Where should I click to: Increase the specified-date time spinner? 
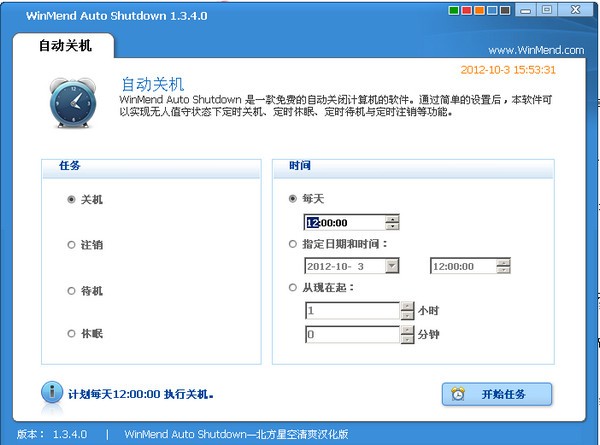click(x=504, y=262)
